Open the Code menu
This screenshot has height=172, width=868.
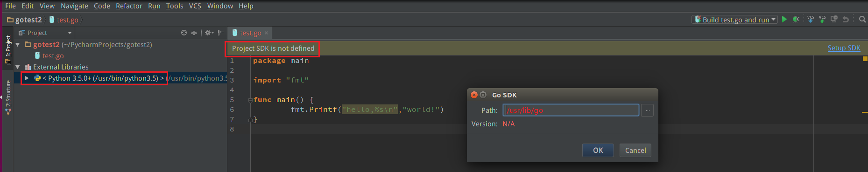102,6
